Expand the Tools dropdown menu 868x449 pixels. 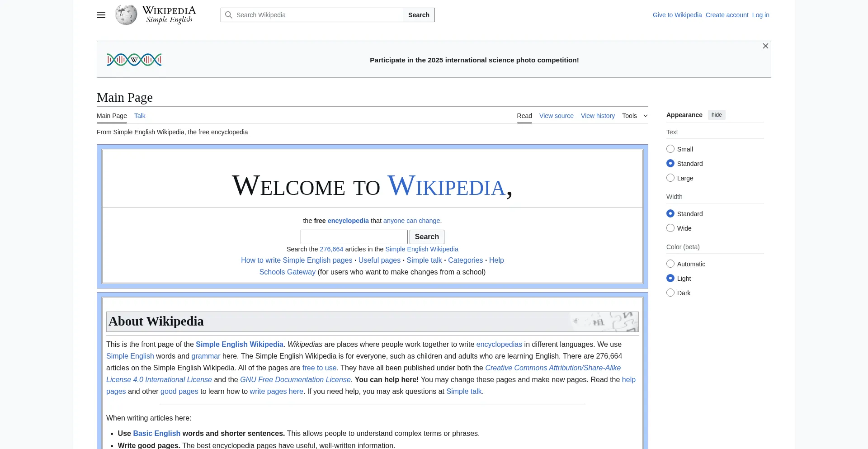click(x=635, y=116)
